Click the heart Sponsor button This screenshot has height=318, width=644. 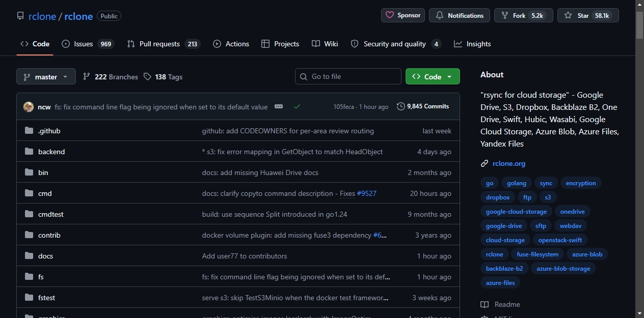[403, 15]
